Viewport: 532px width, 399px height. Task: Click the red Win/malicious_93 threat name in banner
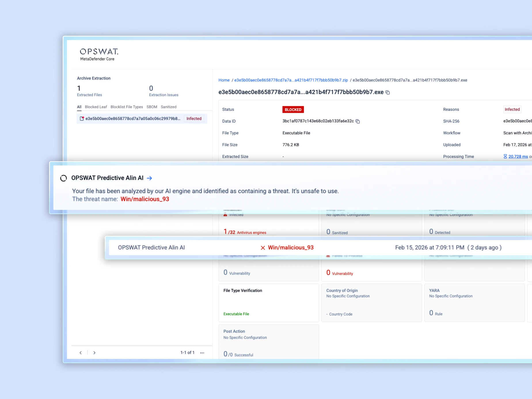145,199
